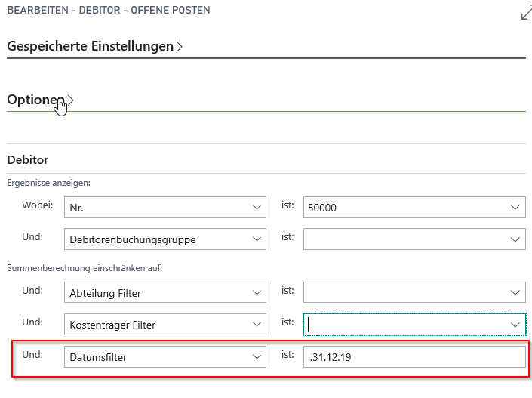Expand the Optionen section heading
Screen dimensions: 532x398
click(40, 100)
